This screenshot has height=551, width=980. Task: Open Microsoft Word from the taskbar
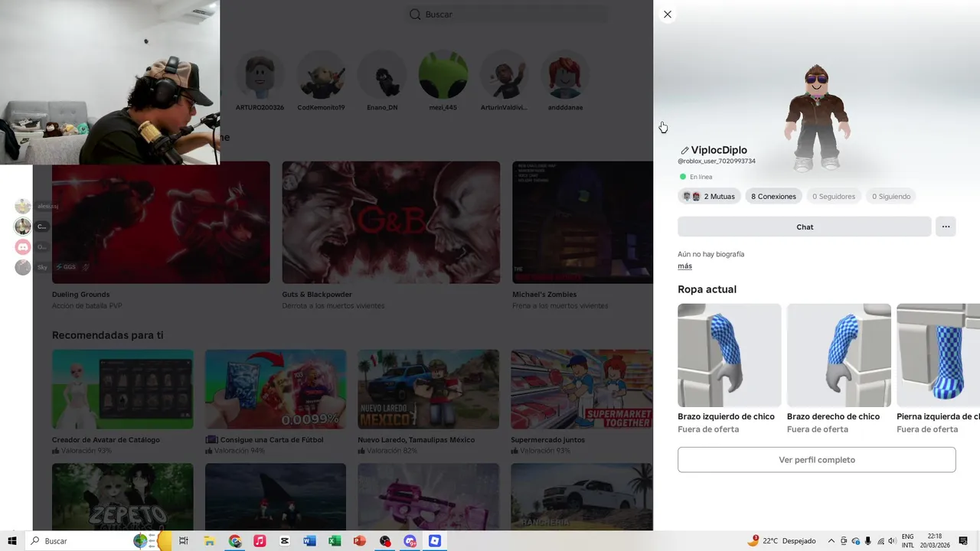(309, 541)
